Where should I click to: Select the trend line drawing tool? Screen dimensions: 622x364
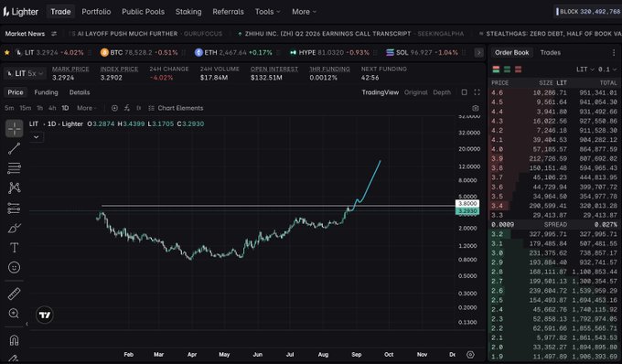click(14, 149)
